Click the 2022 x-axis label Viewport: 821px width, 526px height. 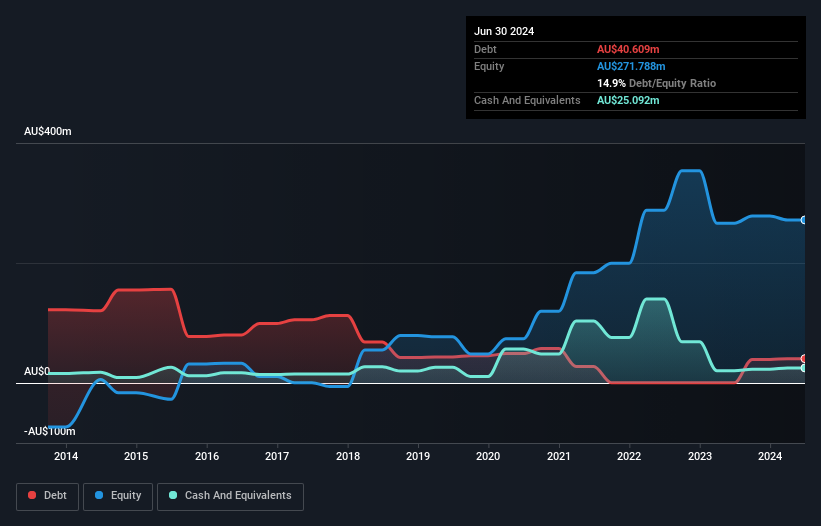[x=629, y=456]
